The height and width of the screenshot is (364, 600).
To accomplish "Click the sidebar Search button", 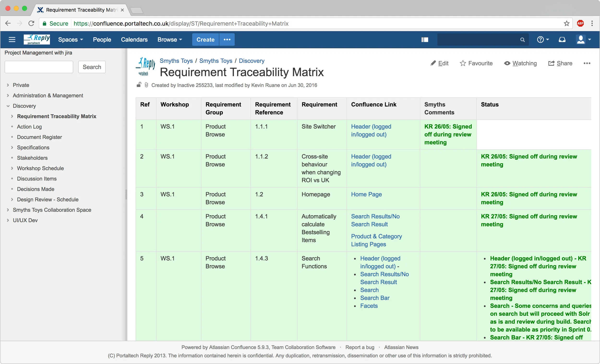I will click(92, 67).
